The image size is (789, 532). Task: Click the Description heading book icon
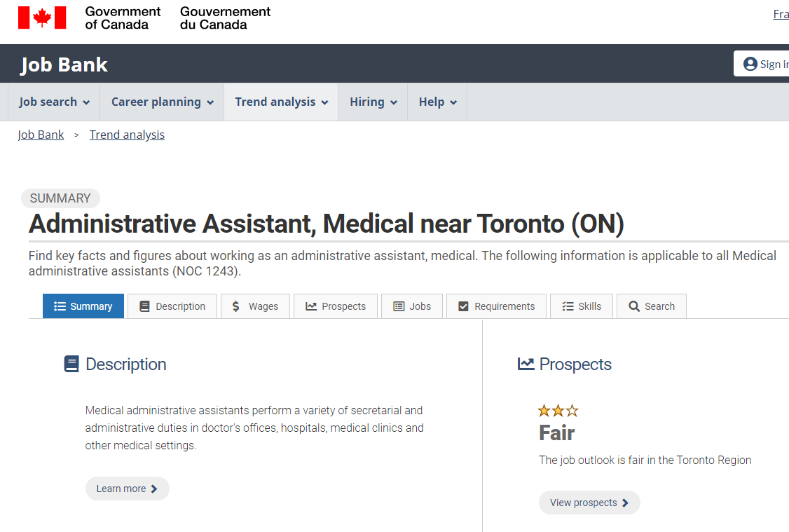coord(71,364)
